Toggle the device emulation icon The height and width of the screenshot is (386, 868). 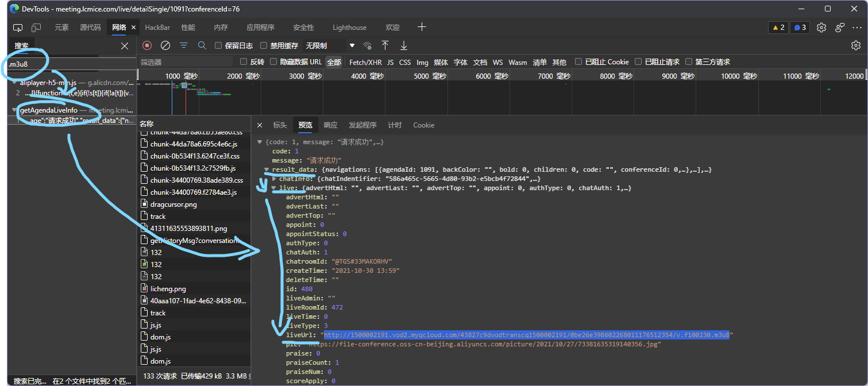[x=36, y=28]
